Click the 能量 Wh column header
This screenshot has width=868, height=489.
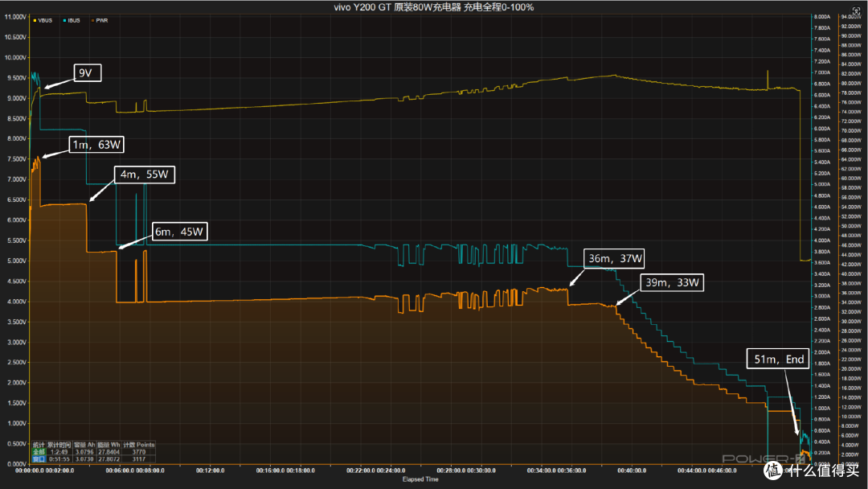click(108, 445)
